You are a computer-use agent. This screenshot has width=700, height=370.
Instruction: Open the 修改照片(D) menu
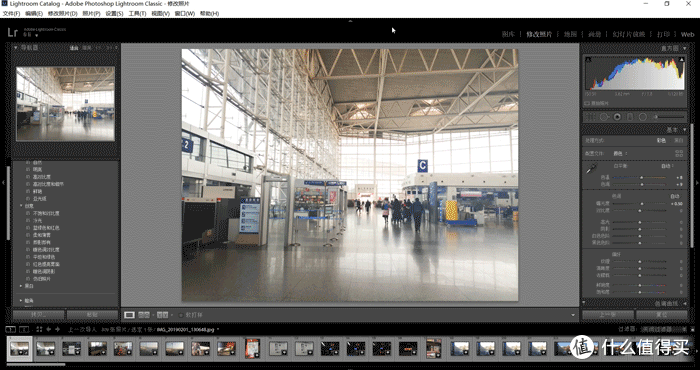(x=62, y=13)
